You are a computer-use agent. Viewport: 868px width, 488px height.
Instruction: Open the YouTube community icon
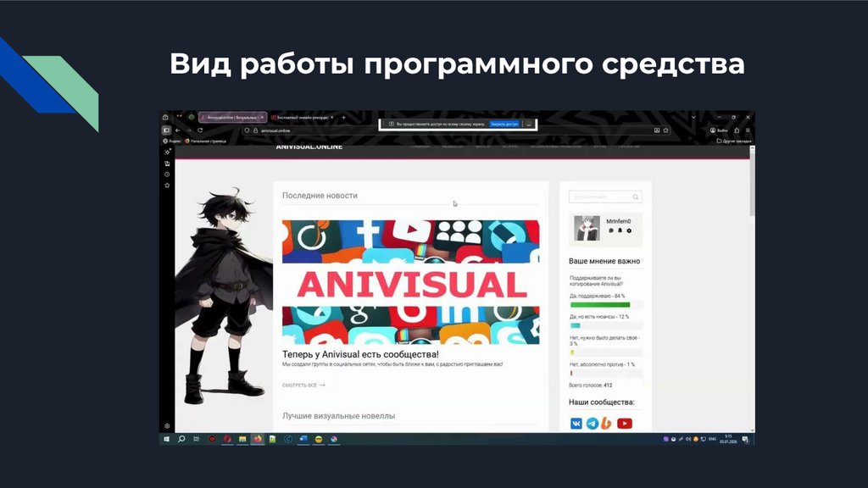tap(625, 424)
